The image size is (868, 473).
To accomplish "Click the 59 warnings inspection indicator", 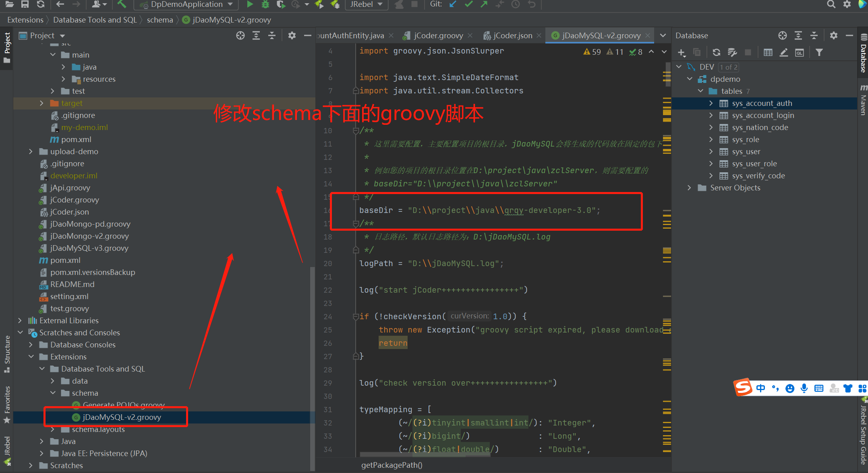I will (592, 52).
